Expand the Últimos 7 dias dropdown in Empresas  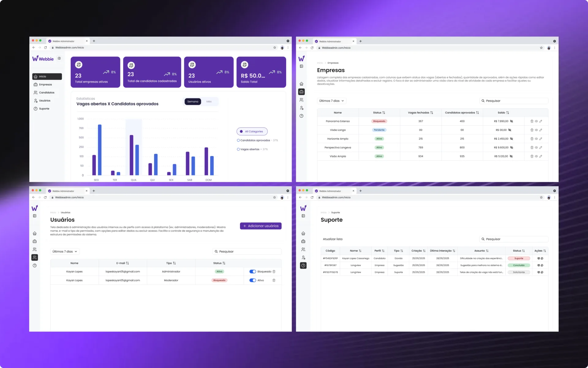(332, 101)
